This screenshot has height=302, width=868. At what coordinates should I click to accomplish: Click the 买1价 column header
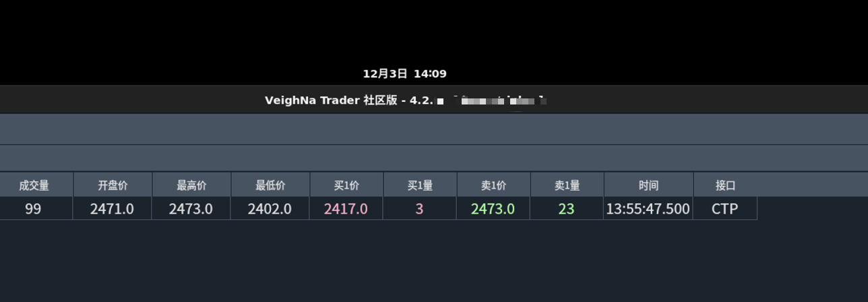(x=346, y=185)
